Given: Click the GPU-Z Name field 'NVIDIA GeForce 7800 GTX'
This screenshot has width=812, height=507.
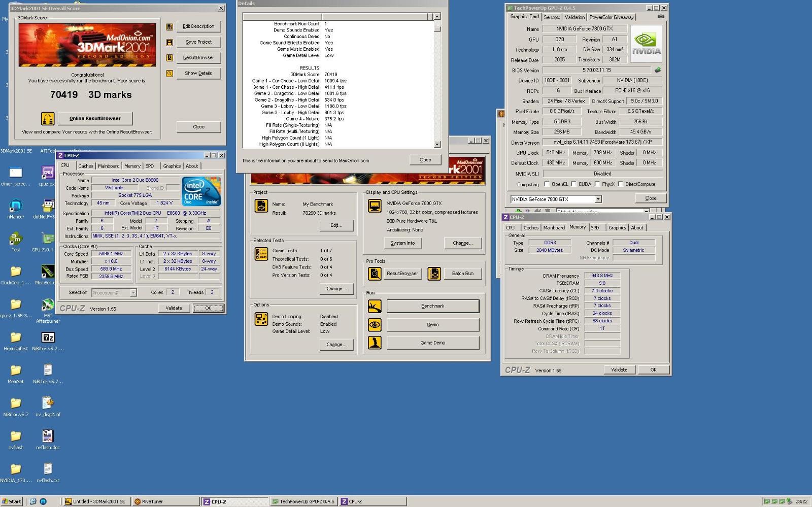Looking at the screenshot, I should (584, 29).
